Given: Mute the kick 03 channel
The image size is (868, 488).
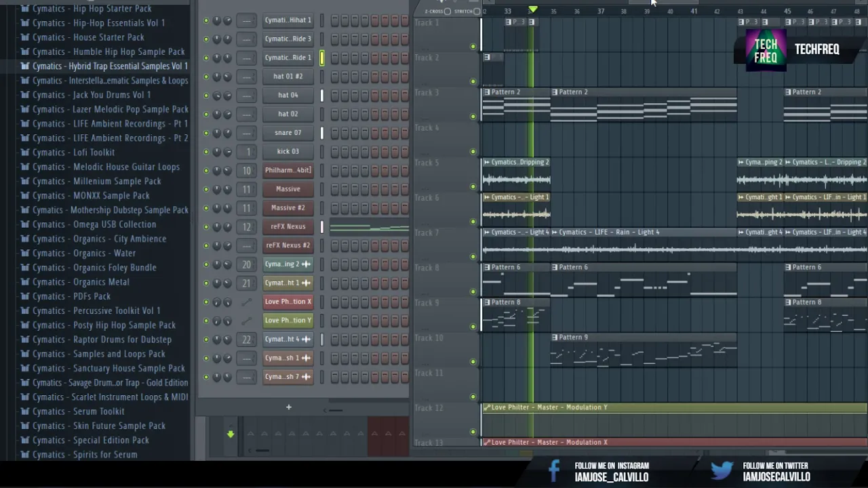Looking at the screenshot, I should coord(206,152).
